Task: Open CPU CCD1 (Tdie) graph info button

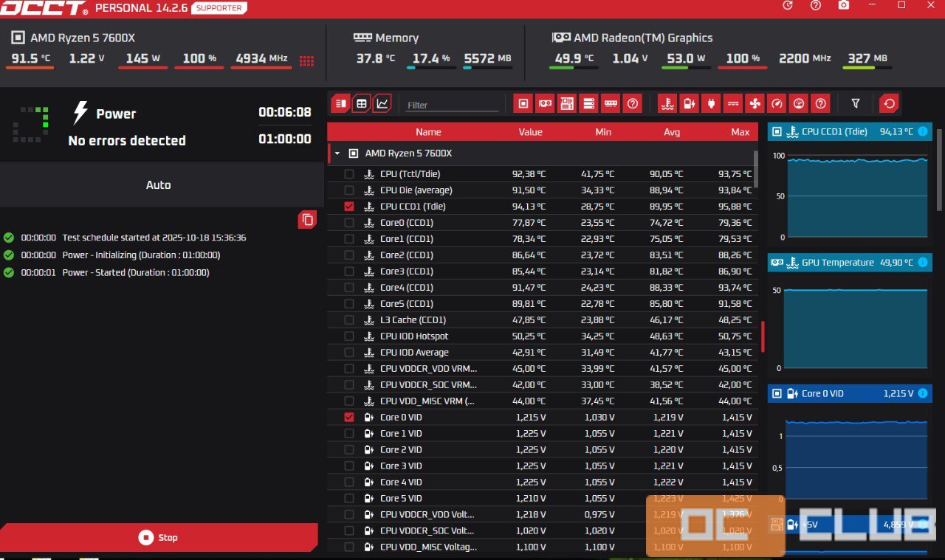Action: pyautogui.click(x=923, y=132)
